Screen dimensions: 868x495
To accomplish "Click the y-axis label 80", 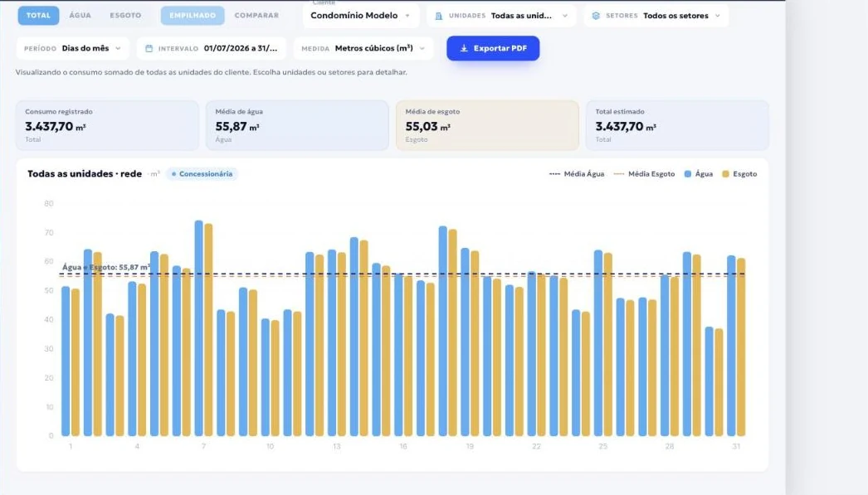I will coord(49,203).
